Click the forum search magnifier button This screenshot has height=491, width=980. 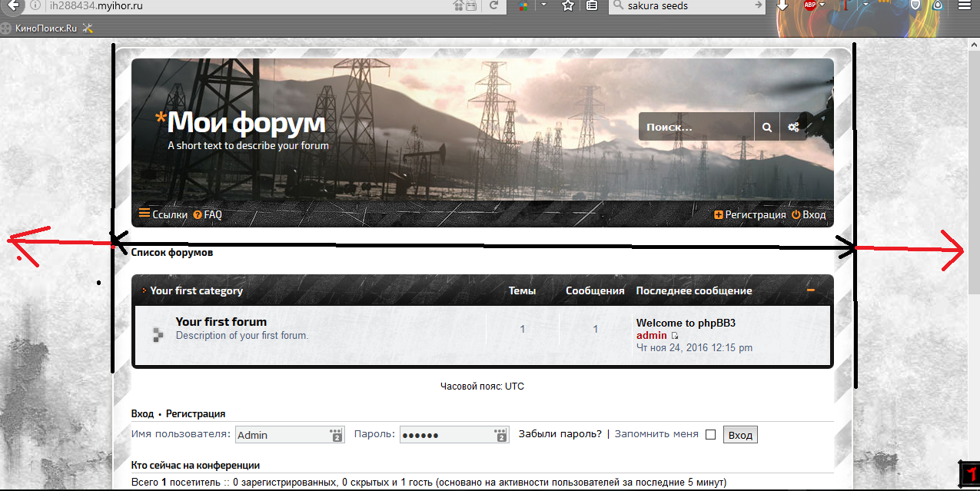click(766, 127)
